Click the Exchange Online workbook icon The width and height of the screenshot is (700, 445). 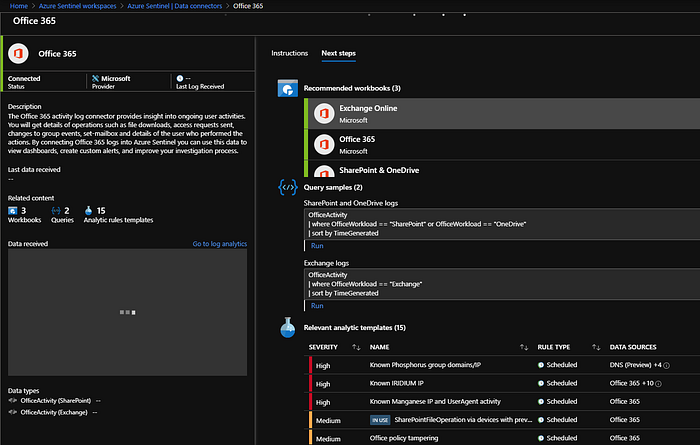click(324, 113)
